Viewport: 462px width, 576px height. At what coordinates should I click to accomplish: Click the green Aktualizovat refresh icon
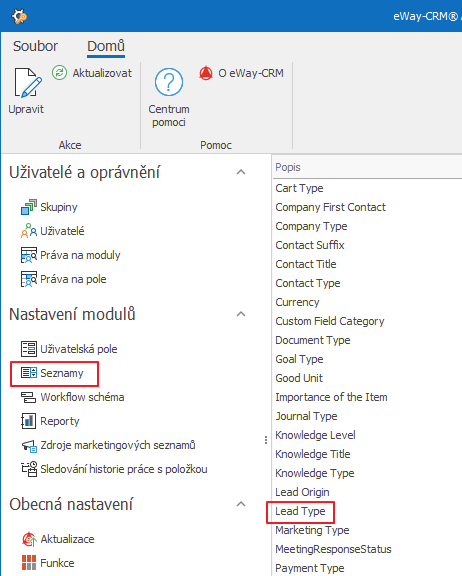[x=59, y=73]
